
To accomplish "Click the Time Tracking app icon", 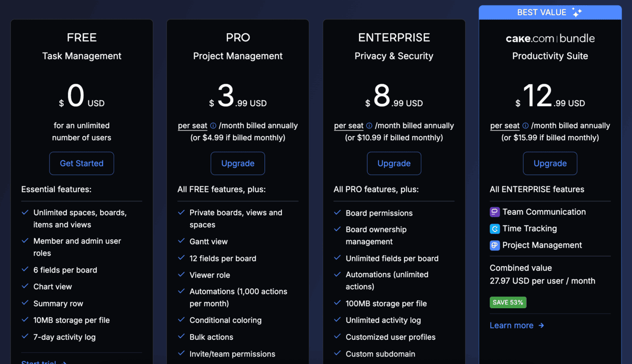I will [x=495, y=229].
